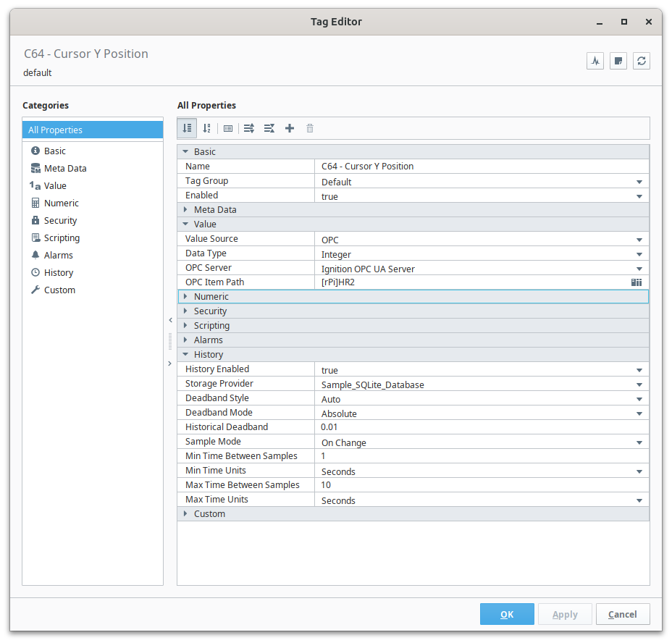Select Alarms in Categories list
The width and height of the screenshot is (672, 643).
58,255
